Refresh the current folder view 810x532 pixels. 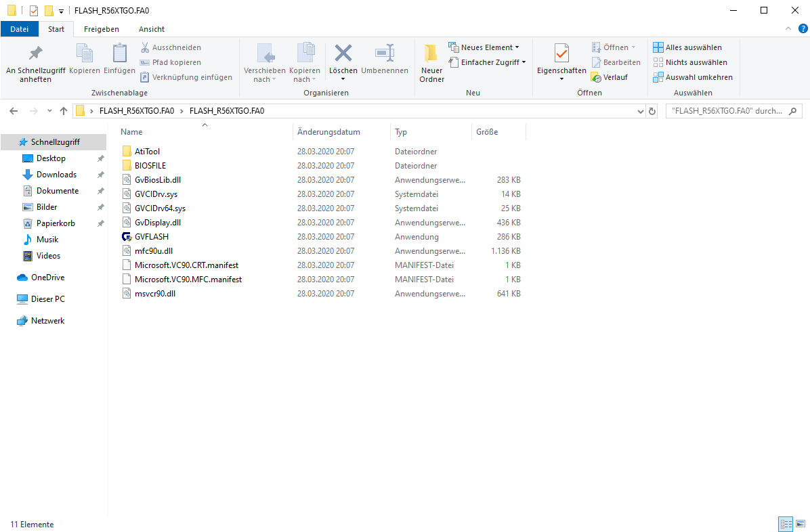click(x=652, y=111)
